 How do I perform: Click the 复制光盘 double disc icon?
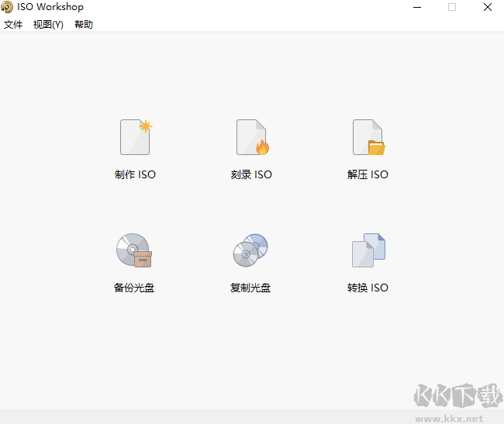coord(250,250)
